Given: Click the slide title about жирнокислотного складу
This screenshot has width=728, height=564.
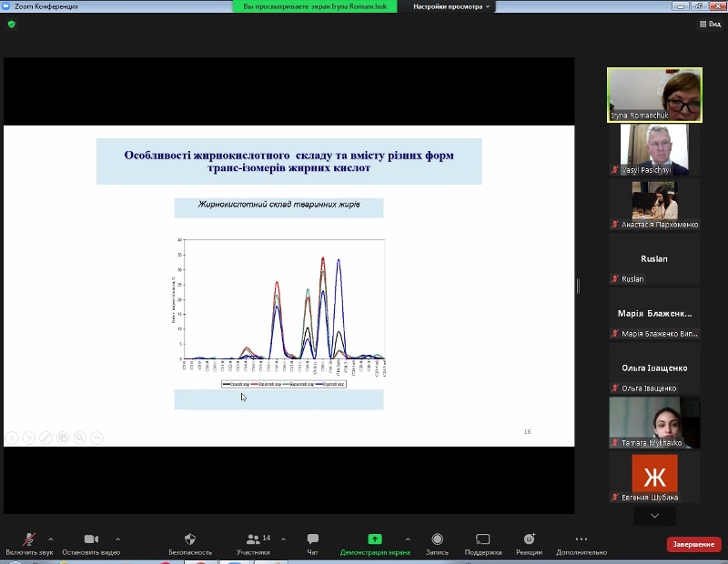Looking at the screenshot, I should click(x=288, y=161).
